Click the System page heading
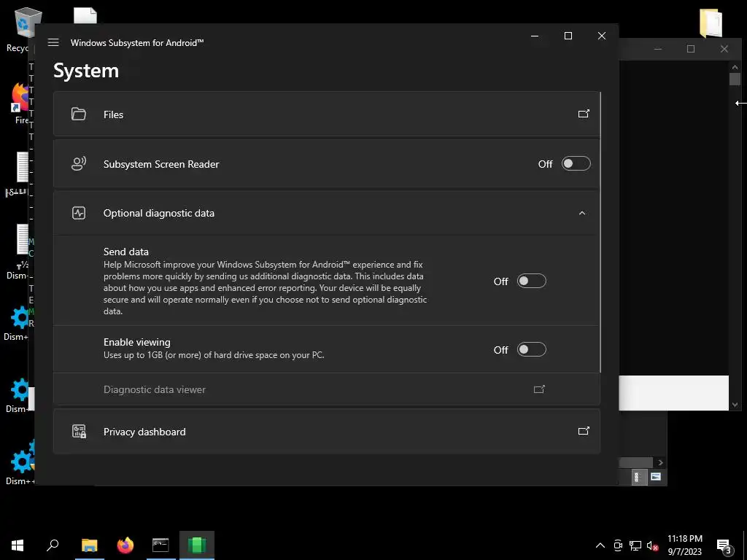The image size is (747, 560). pyautogui.click(x=86, y=71)
